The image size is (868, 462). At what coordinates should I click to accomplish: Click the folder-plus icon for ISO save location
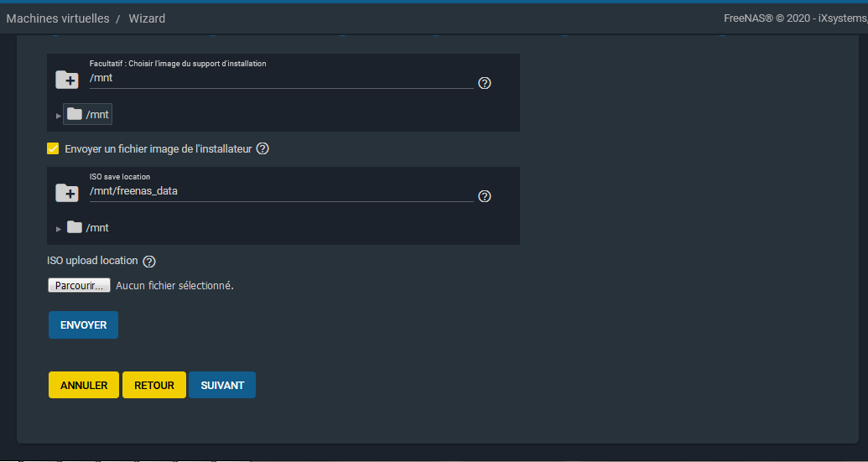[66, 194]
